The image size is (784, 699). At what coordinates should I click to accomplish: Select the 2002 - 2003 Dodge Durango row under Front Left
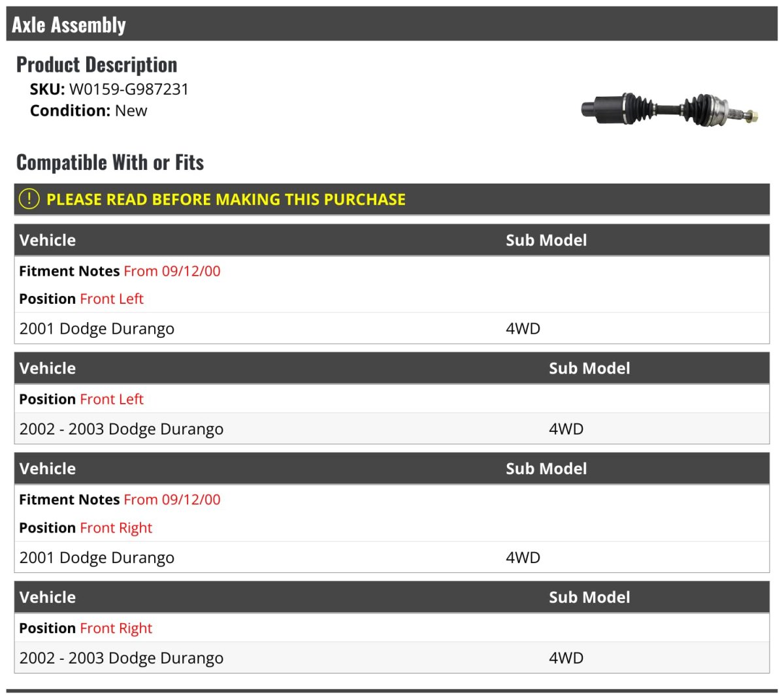tap(122, 429)
